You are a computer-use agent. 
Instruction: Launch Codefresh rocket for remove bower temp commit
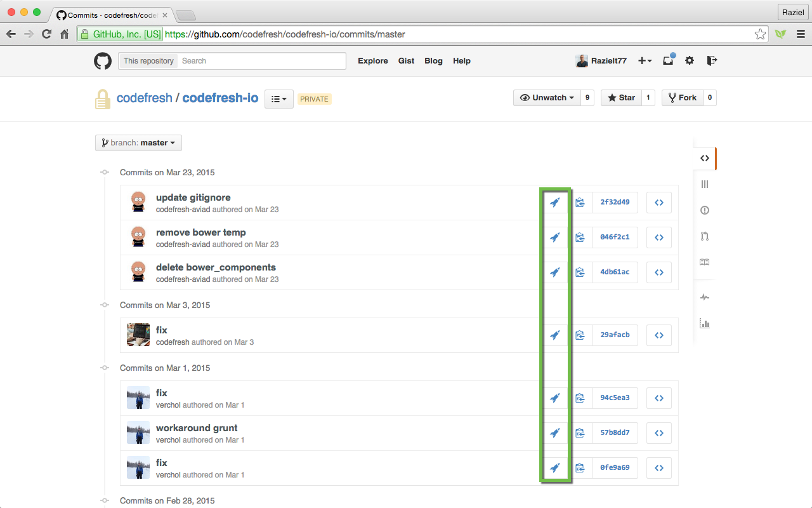pyautogui.click(x=555, y=237)
